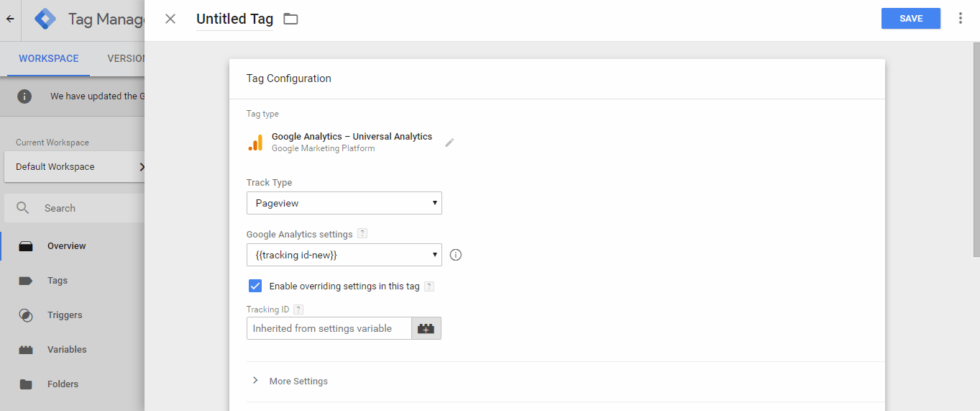Click the Tag Manager back arrow
980x411 pixels.
pos(10,19)
